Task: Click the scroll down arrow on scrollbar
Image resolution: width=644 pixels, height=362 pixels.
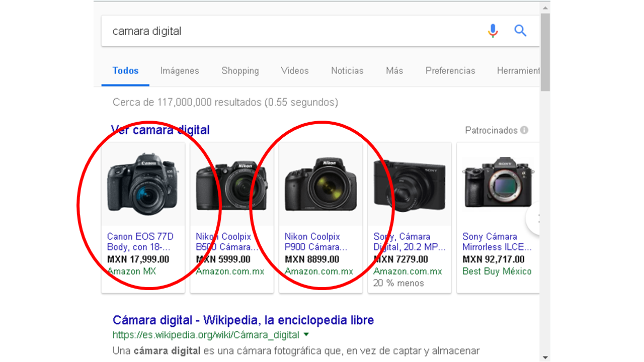Action: [545, 357]
